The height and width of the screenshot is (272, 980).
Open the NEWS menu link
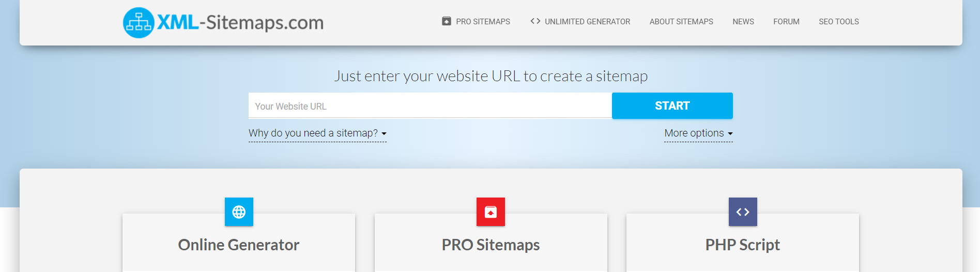(743, 22)
